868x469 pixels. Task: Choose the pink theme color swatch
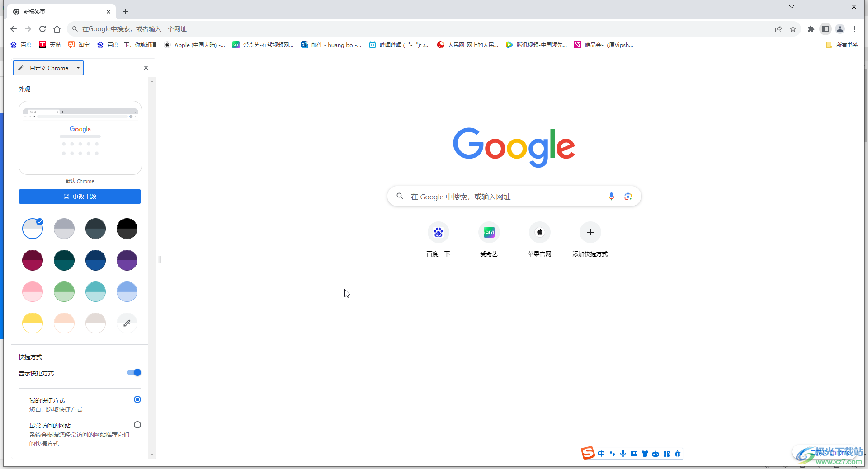[x=33, y=291]
